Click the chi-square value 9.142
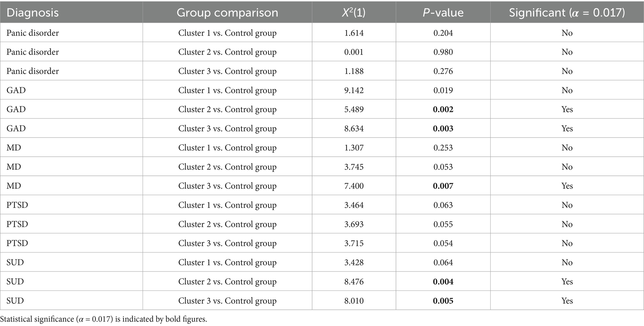This screenshot has height=326, width=644. point(354,90)
